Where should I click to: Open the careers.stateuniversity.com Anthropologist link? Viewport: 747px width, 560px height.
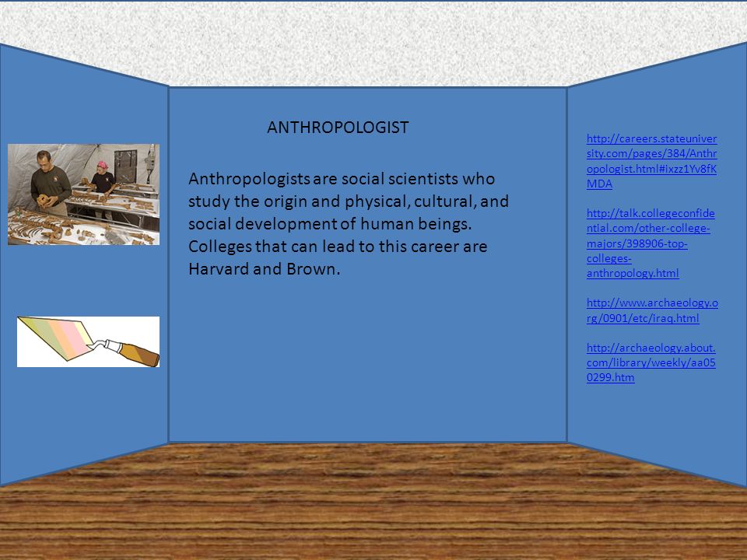coord(651,161)
